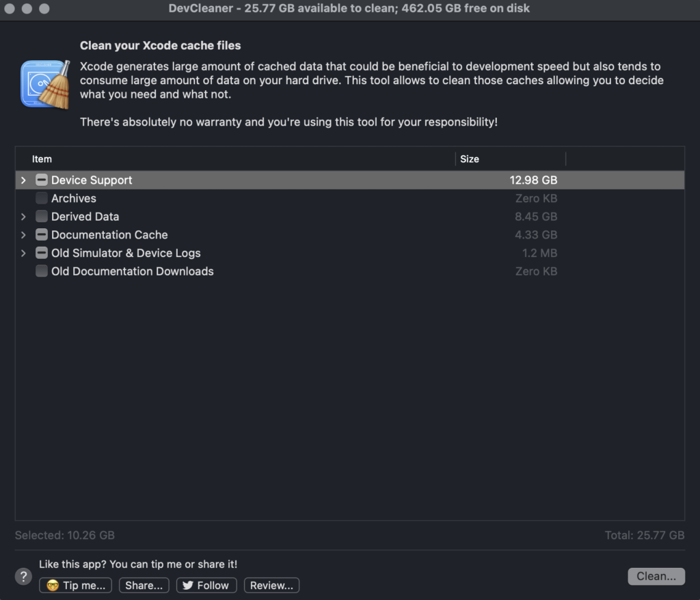
Task: Open the Share... button
Action: coord(144,585)
